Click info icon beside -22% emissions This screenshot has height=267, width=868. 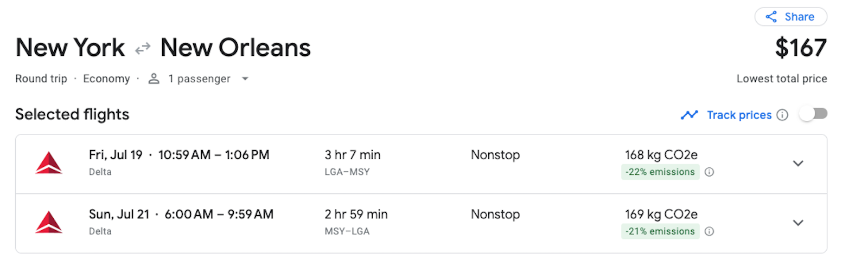(709, 172)
